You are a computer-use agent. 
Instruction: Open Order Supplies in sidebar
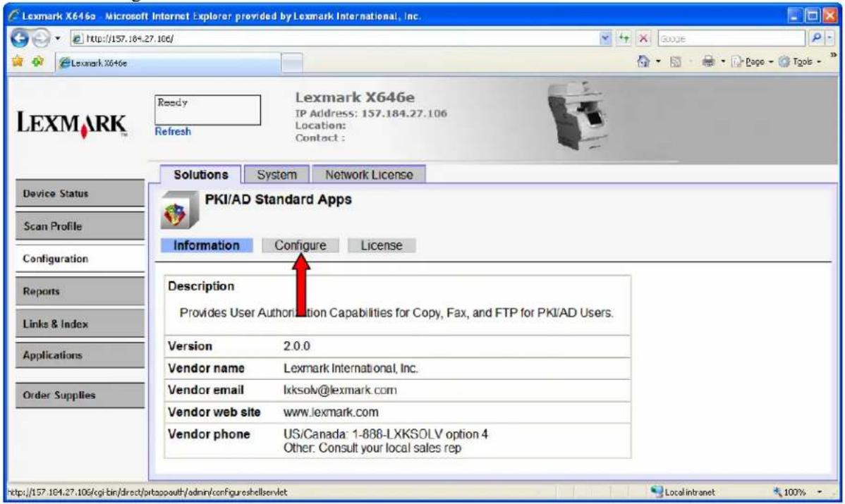pyautogui.click(x=80, y=395)
